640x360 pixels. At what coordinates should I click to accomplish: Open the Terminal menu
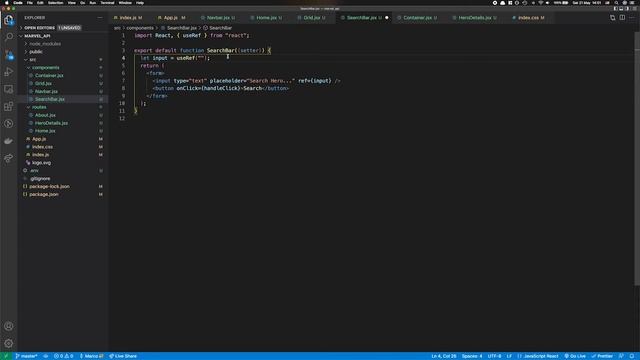pyautogui.click(x=107, y=3)
